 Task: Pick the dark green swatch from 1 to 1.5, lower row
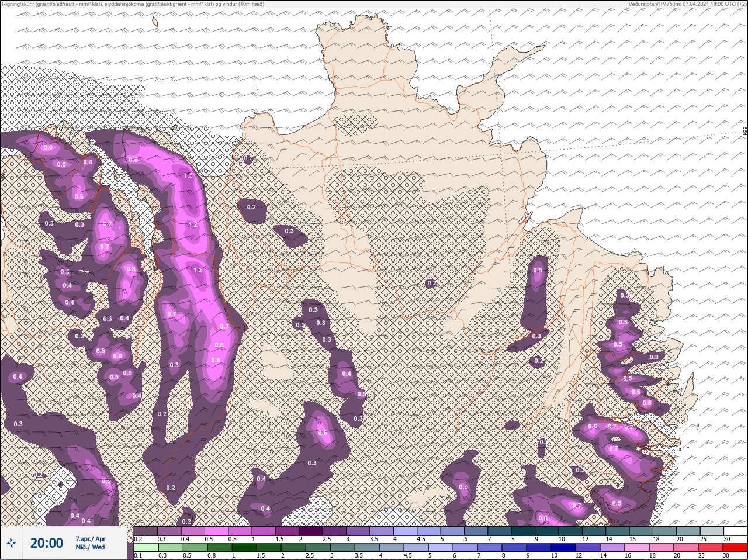tap(245, 548)
